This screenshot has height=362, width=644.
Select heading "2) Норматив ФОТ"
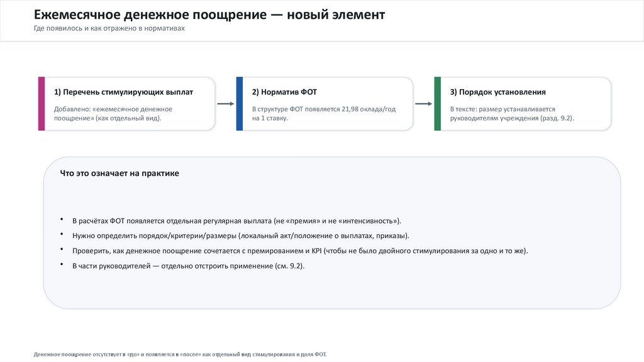[285, 92]
